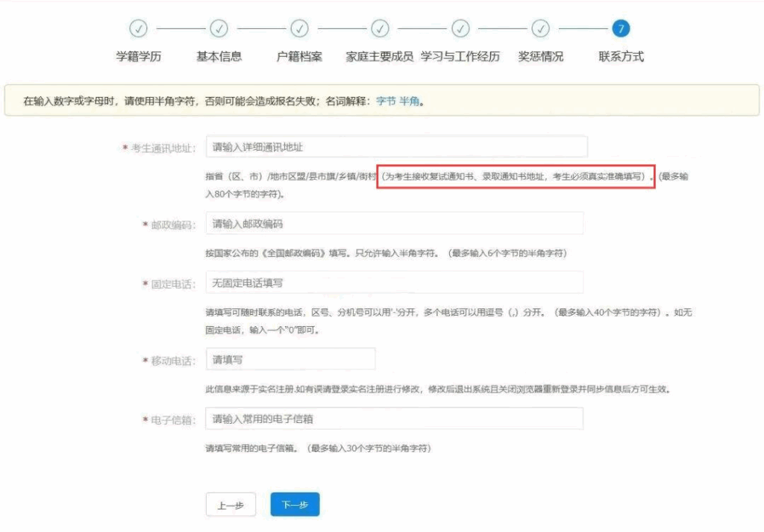
Task: Select the 联系方式 step label
Action: point(621,57)
